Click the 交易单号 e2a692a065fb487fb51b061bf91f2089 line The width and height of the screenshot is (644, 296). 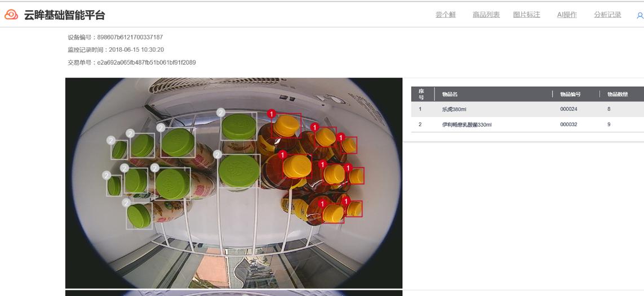(132, 62)
